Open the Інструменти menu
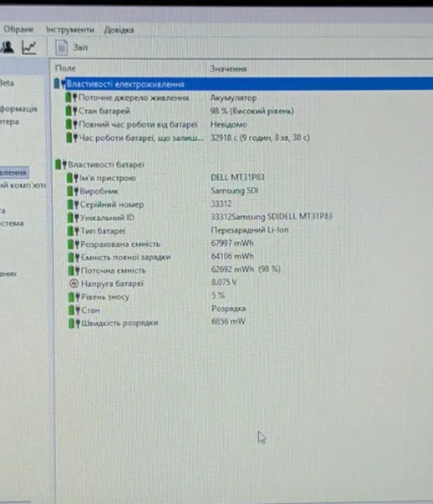The image size is (433, 504). (x=70, y=30)
